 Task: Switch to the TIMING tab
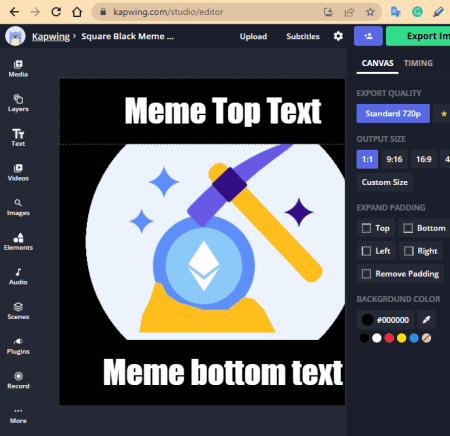pyautogui.click(x=418, y=63)
